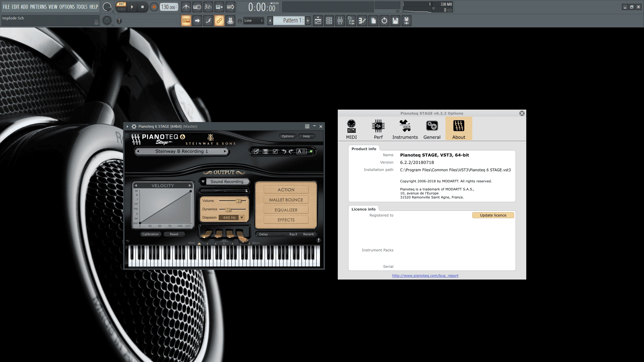Open the EQUALIZER panel
644x362 pixels.
pyautogui.click(x=286, y=210)
